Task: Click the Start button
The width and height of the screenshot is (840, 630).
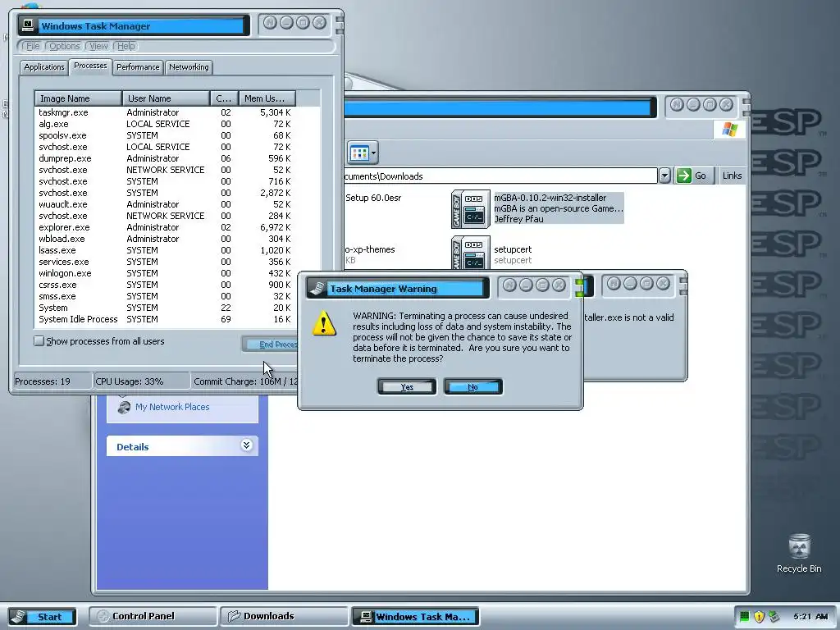Action: (x=43, y=617)
